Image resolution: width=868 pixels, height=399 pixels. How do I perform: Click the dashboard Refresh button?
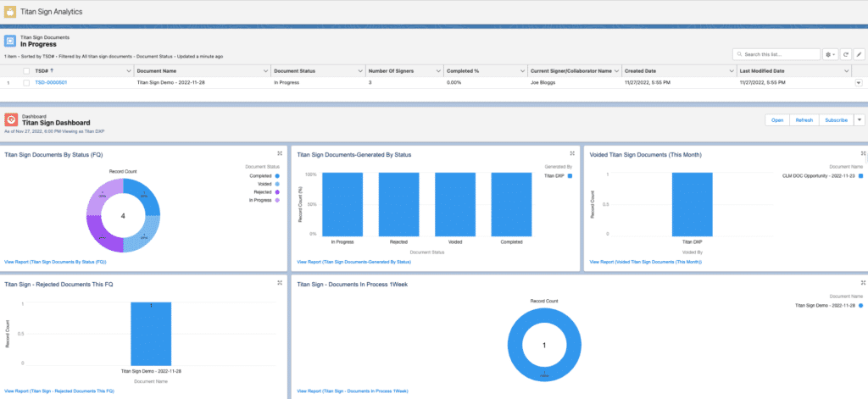(804, 120)
